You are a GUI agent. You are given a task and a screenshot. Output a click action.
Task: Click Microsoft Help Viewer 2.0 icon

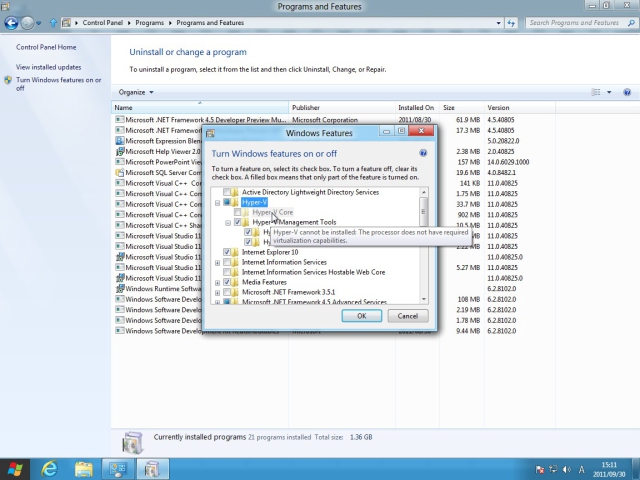click(x=120, y=152)
